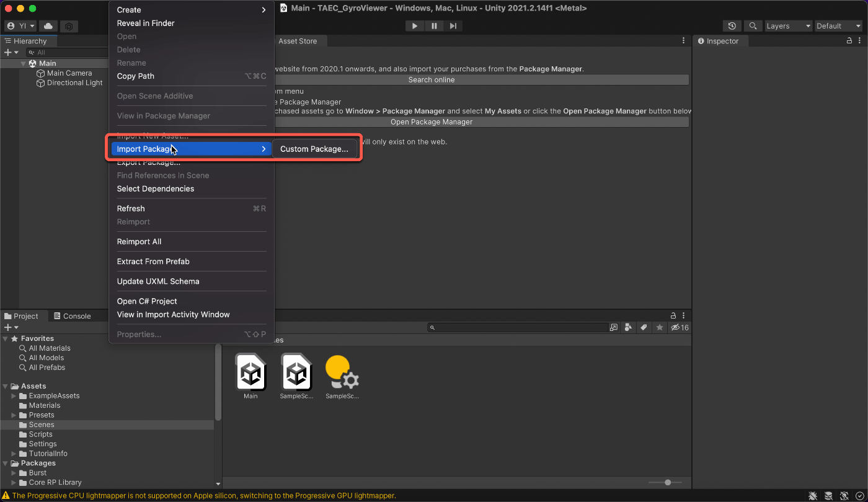Click the Hierarchy search field
The height and width of the screenshot is (502, 868).
(68, 53)
